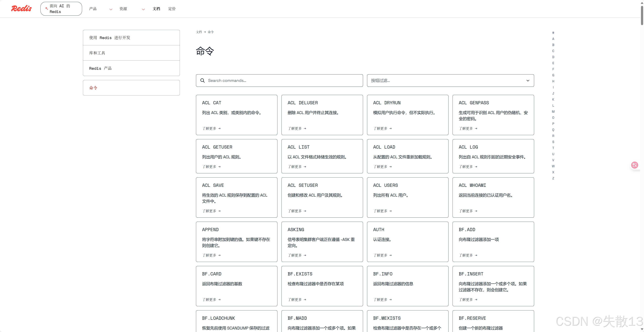Open 了解更多 under ACL CAT

pos(211,129)
